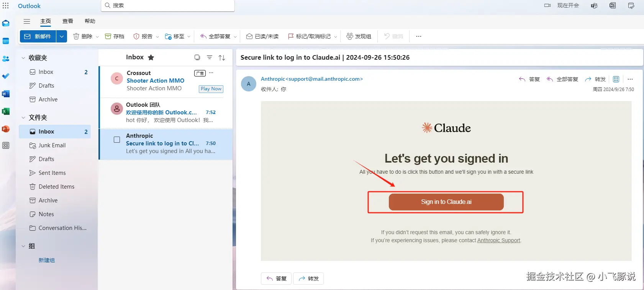The height and width of the screenshot is (290, 644).
Task: Open the Anthropic Support link
Action: tap(499, 240)
